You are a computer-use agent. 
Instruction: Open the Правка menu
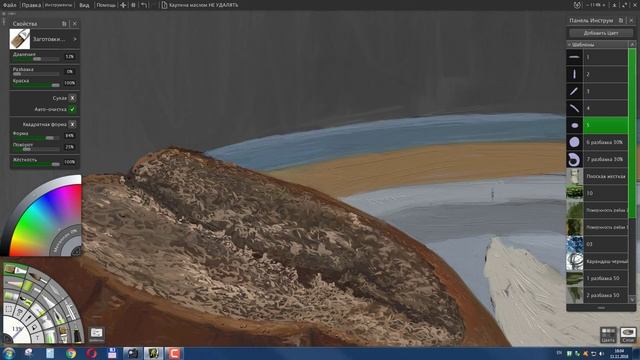[x=31, y=5]
